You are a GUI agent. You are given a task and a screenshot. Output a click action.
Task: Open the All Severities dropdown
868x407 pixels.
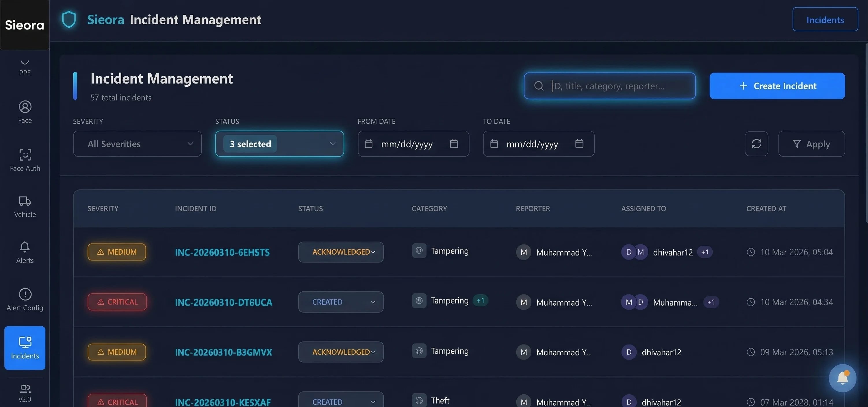[137, 144]
